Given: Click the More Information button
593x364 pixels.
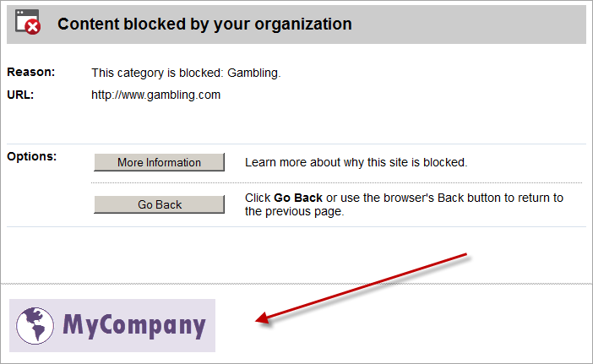Looking at the screenshot, I should [159, 162].
